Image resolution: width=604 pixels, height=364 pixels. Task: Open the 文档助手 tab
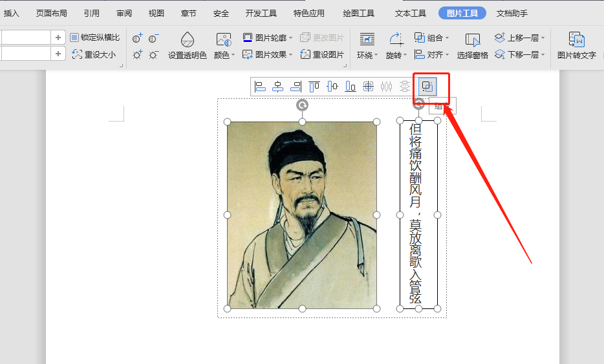coord(512,14)
